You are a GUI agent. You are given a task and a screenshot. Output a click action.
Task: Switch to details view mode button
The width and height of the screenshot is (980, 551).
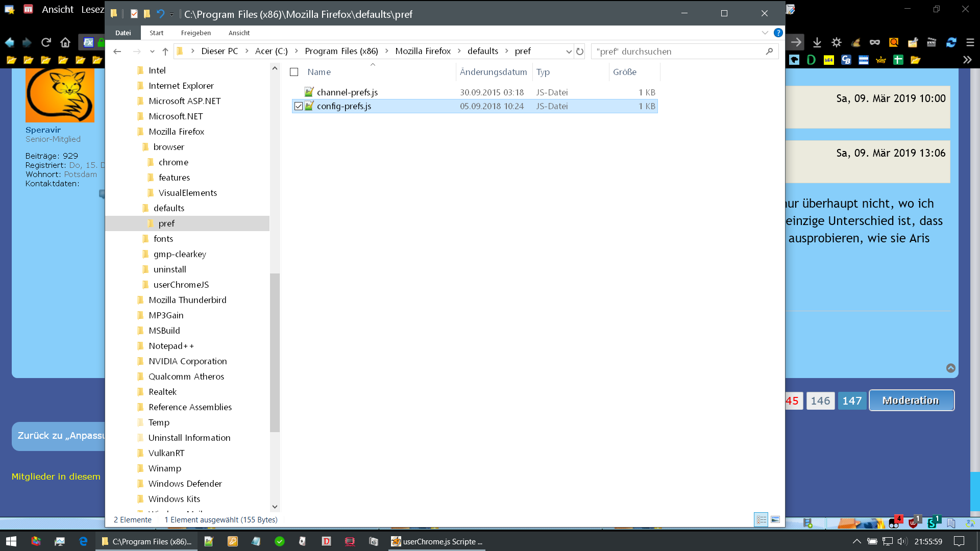tap(761, 520)
